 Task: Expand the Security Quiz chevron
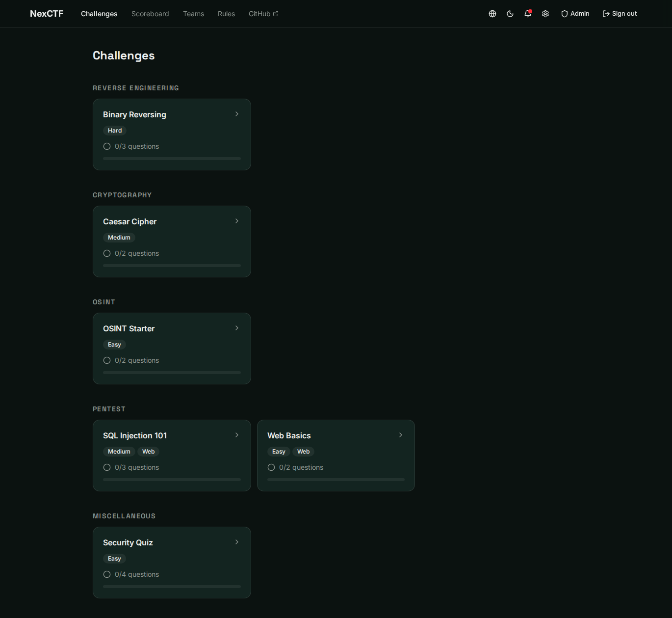coord(237,542)
